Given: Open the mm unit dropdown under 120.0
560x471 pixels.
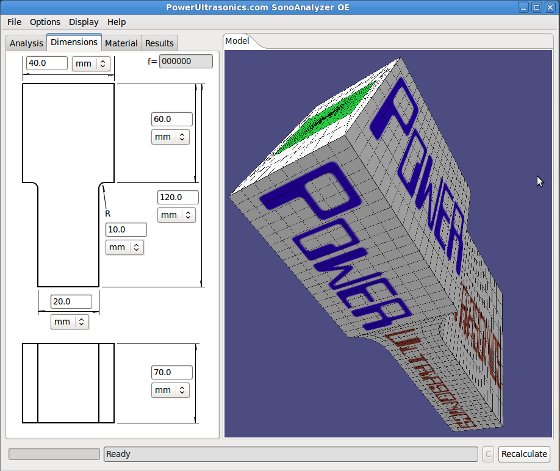Looking at the screenshot, I should [176, 215].
